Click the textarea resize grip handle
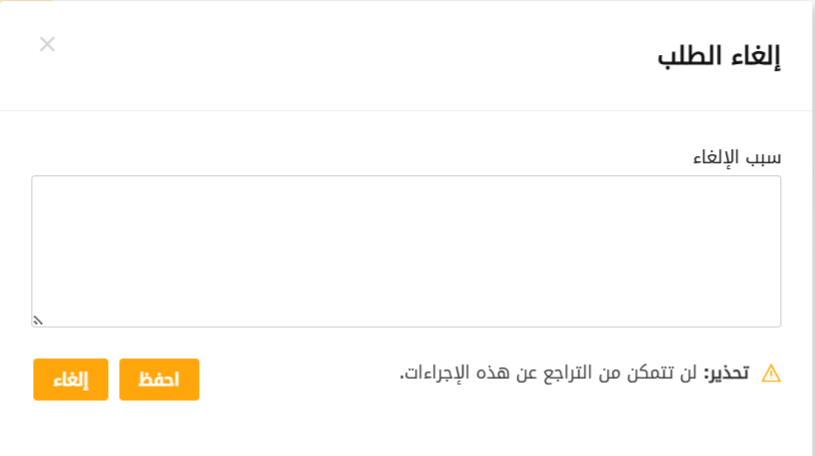 coord(38,320)
